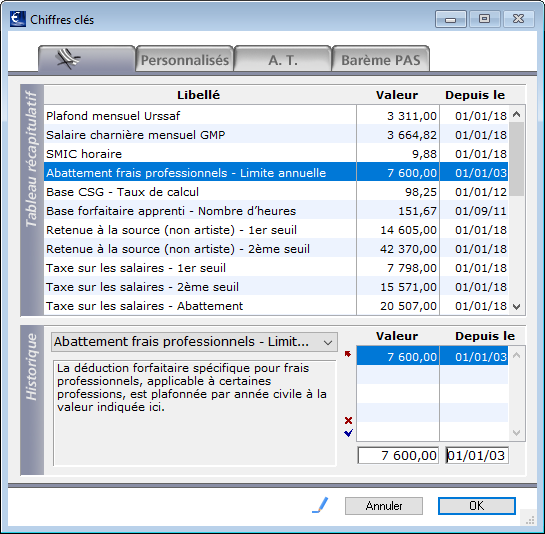Click the red X delete icon
This screenshot has height=534, width=545.
click(348, 420)
